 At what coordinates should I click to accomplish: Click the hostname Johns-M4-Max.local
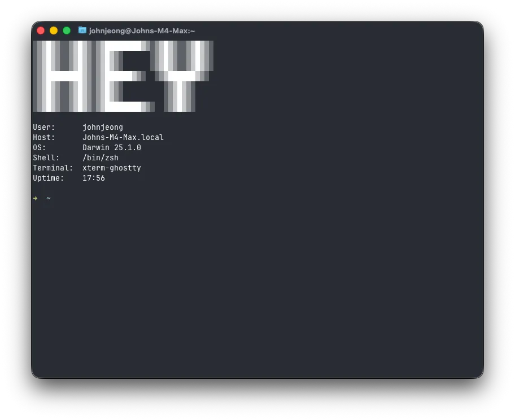(x=123, y=138)
